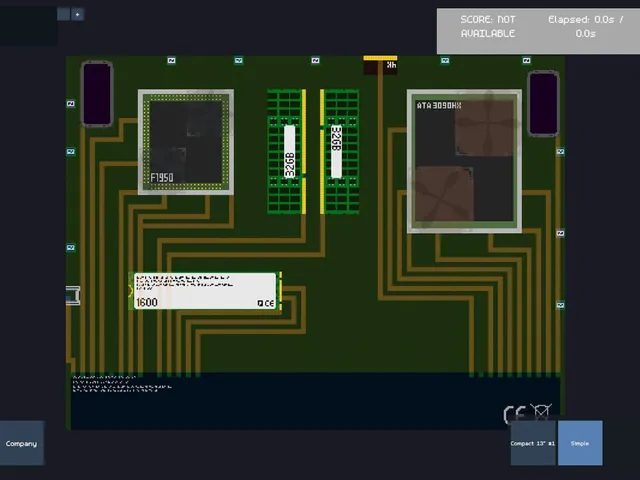The image size is (640, 480).
Task: Click the "1600" text on the SSD
Action: tap(147, 302)
